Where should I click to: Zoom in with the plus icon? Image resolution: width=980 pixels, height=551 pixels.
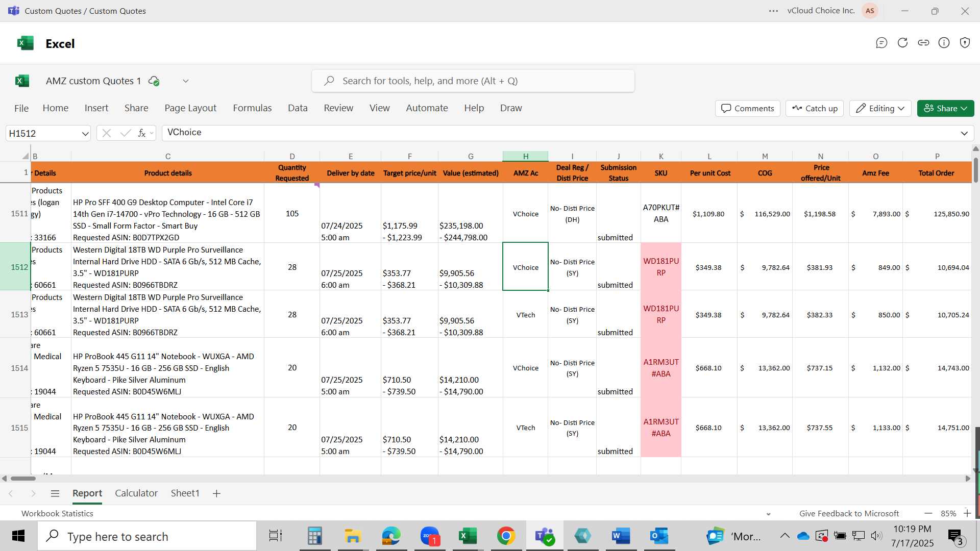click(x=967, y=513)
